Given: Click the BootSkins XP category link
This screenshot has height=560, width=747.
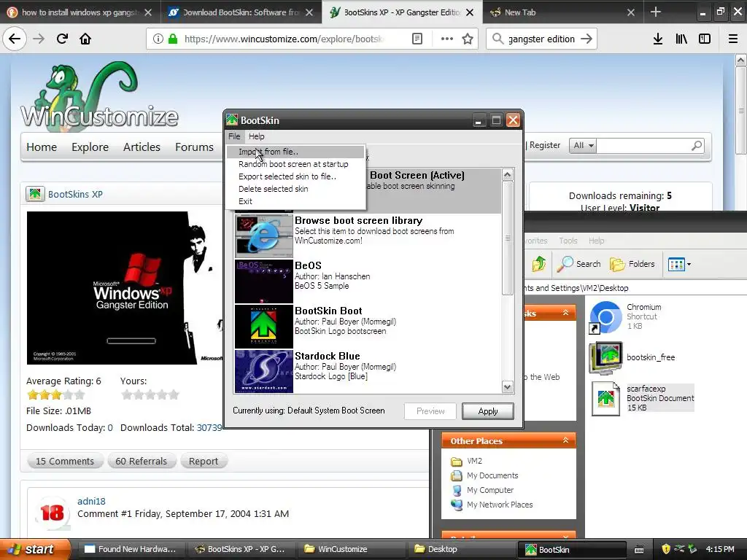Looking at the screenshot, I should (75, 194).
